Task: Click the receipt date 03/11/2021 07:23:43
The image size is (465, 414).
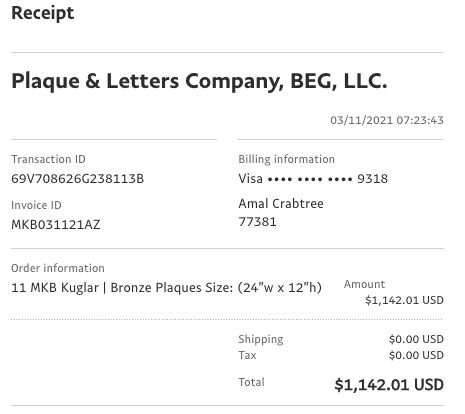Action: [x=387, y=120]
